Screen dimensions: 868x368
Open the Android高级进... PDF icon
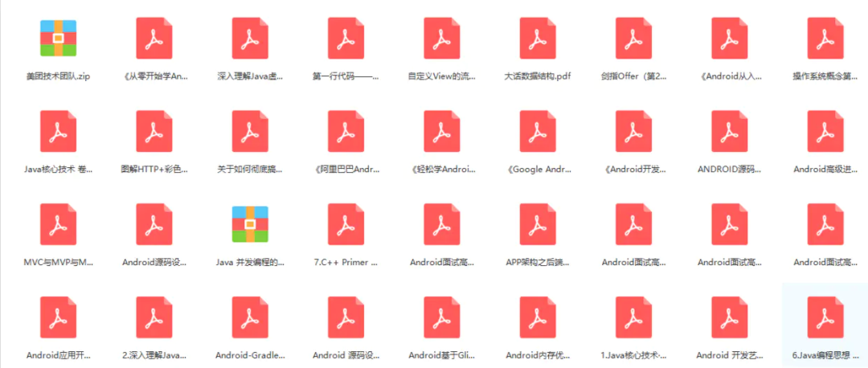[x=825, y=131]
